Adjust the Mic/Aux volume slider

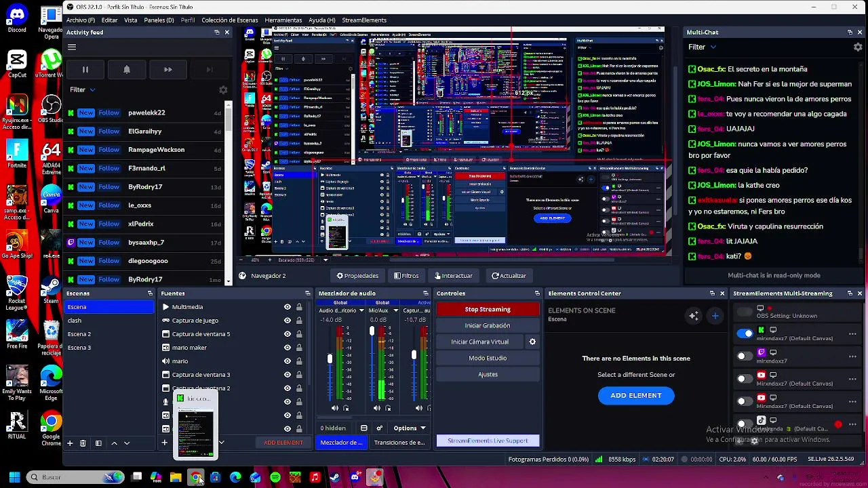[x=372, y=331]
